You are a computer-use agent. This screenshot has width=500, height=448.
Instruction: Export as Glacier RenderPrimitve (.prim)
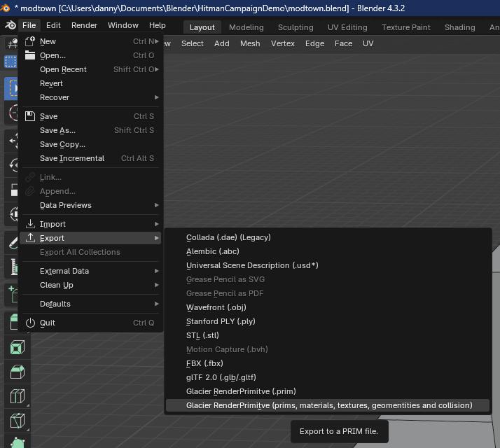click(328, 391)
